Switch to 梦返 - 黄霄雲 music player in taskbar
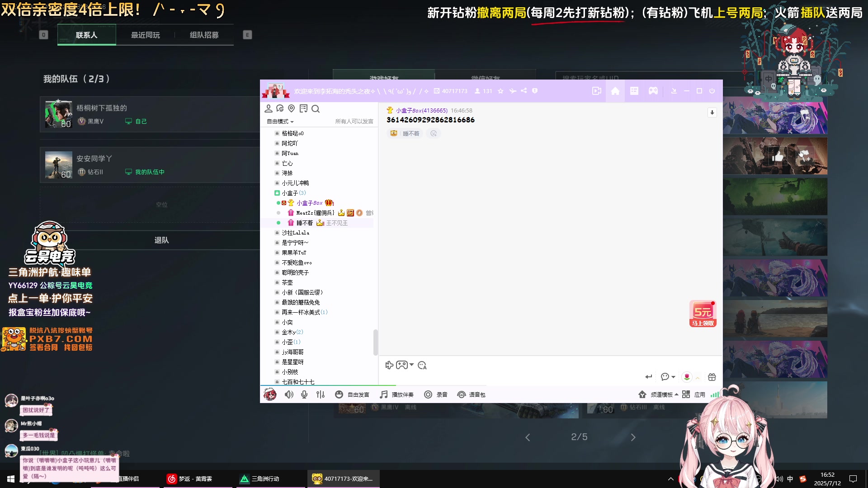Image resolution: width=868 pixels, height=488 pixels. pos(199,479)
